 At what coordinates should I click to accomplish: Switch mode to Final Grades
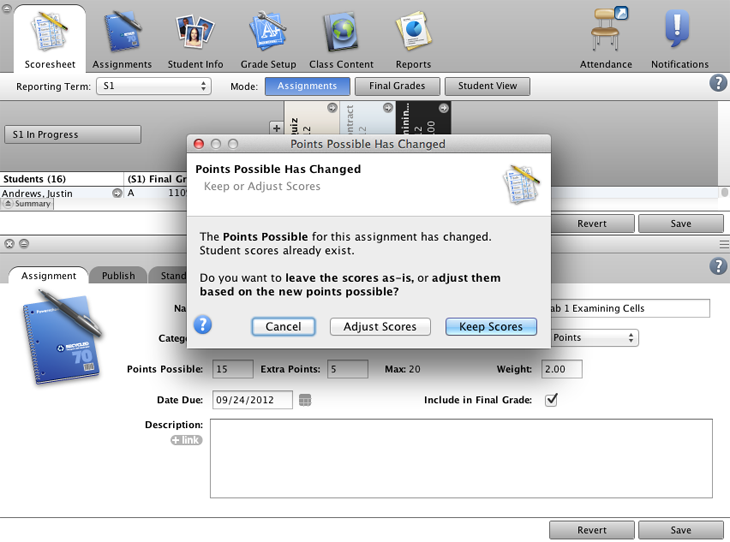[396, 86]
